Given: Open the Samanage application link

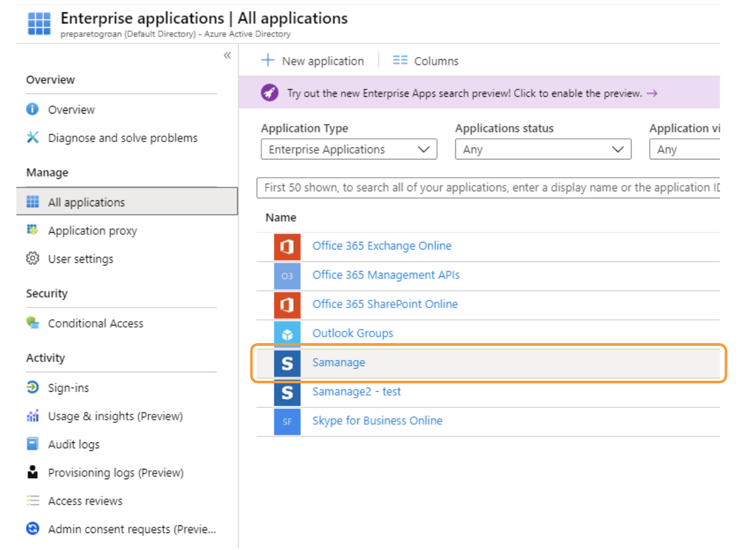Looking at the screenshot, I should coord(338,363).
